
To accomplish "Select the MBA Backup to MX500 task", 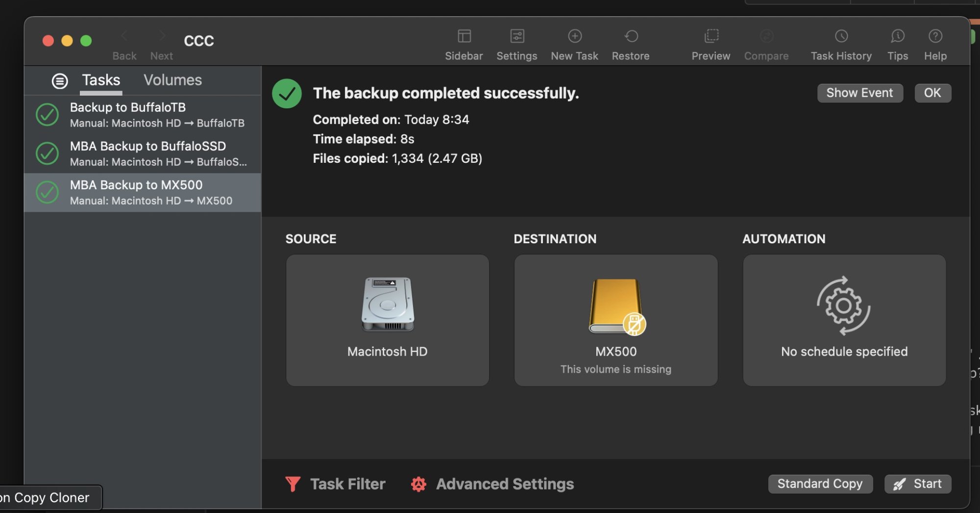I will (x=143, y=192).
